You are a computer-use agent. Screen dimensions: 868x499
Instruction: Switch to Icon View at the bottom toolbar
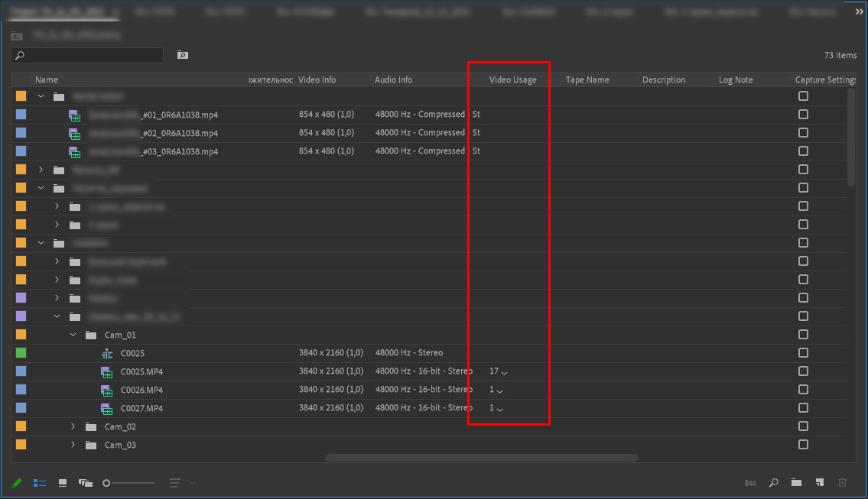coord(63,483)
